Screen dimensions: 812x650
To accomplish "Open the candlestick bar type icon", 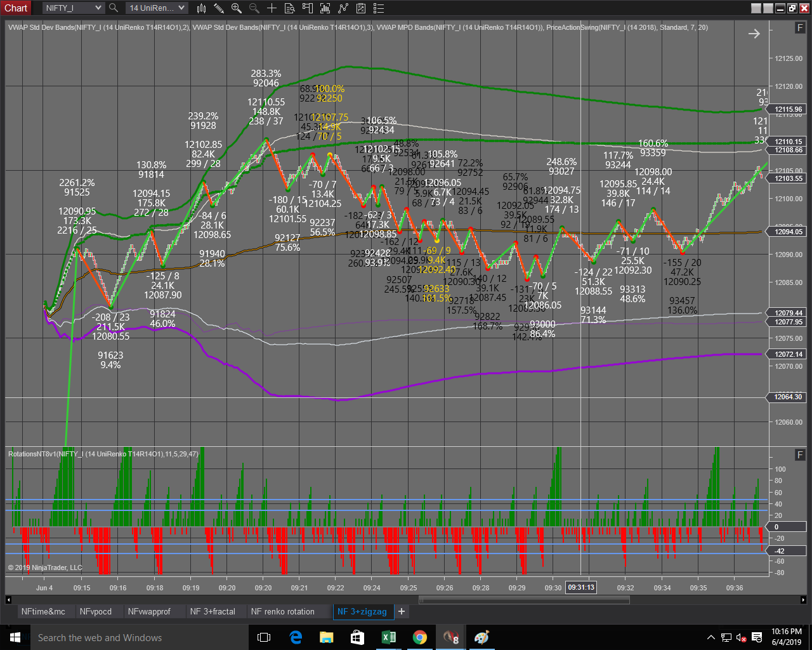I will (202, 8).
